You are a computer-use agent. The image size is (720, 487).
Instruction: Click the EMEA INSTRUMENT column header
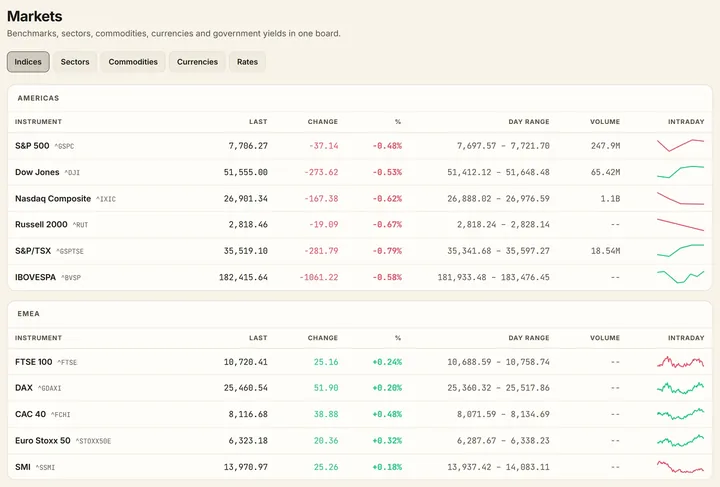tap(38, 338)
